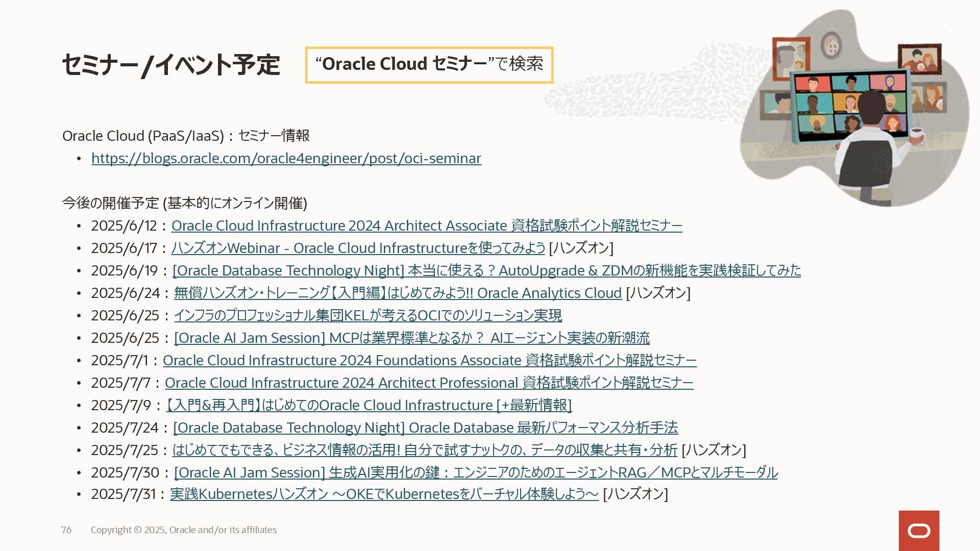Open the oci-seminar blog URL link

pos(286,159)
